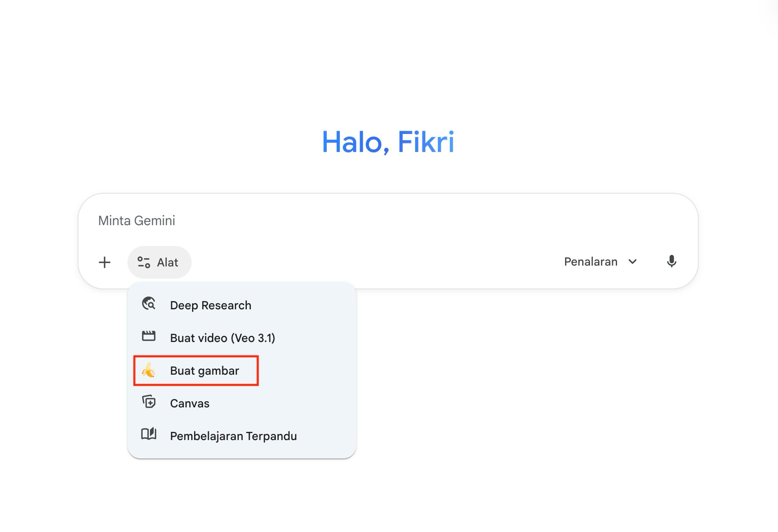Select Pembelajaran Terpandu from the menu

click(x=233, y=436)
